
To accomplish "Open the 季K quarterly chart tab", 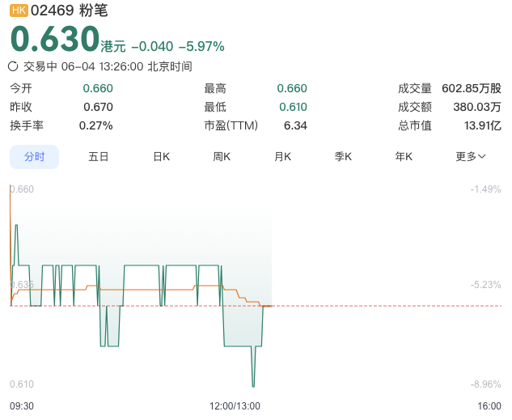I will [343, 157].
